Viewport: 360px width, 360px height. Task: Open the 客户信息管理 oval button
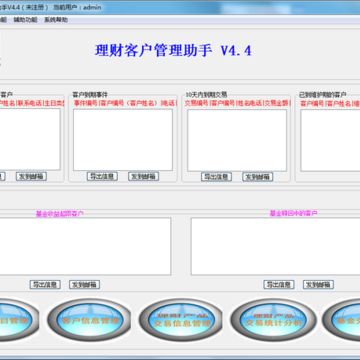tap(89, 320)
